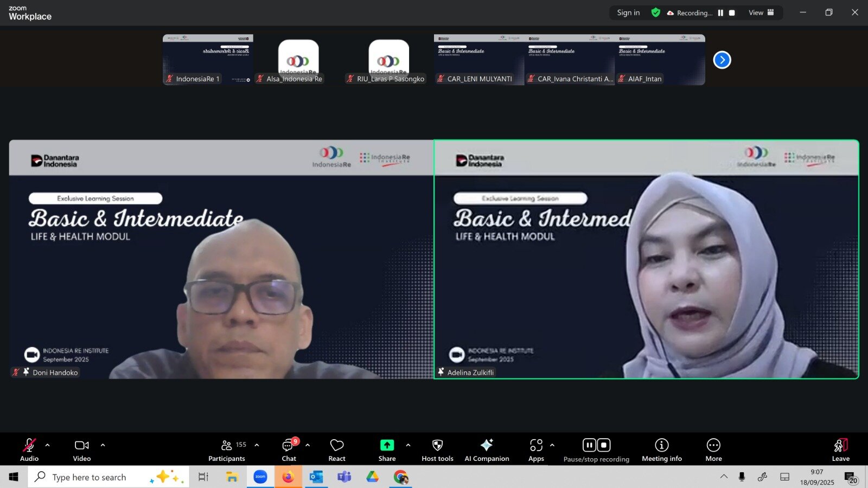Viewport: 868px width, 488px height.
Task: Click the Sign in button
Action: click(x=628, y=13)
